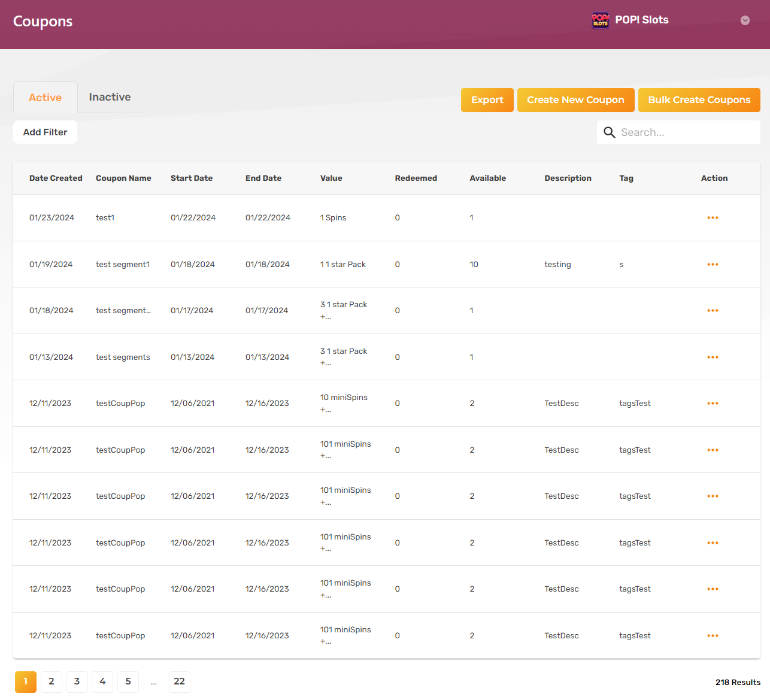
Task: Open action dots for 01/18/2024 created coupon
Action: 713,311
